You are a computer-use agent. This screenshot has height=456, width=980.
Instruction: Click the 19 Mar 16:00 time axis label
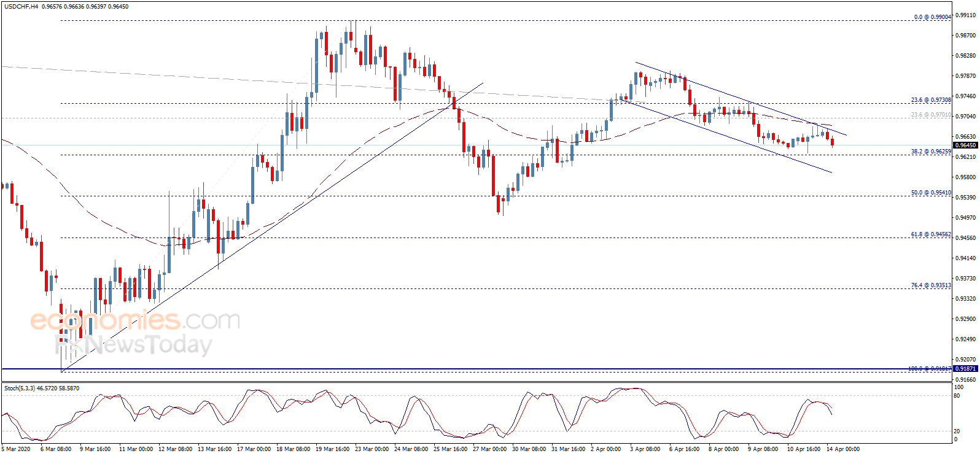click(332, 449)
